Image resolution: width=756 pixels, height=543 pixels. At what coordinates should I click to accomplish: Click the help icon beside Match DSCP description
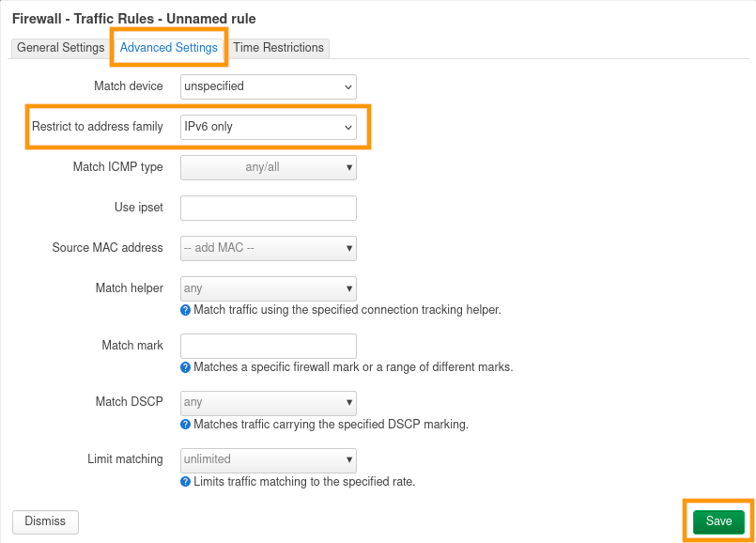click(186, 425)
